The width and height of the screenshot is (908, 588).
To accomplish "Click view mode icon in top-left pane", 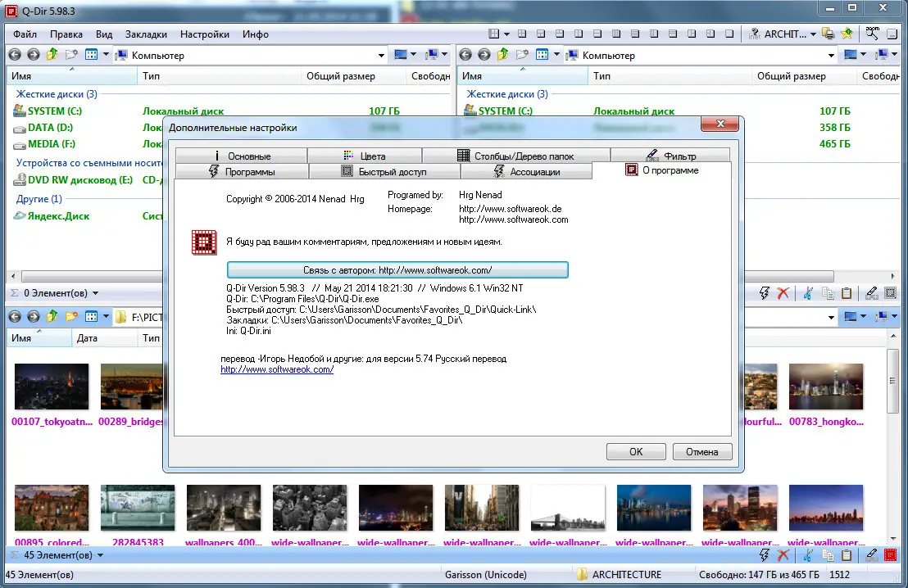I will click(x=91, y=54).
